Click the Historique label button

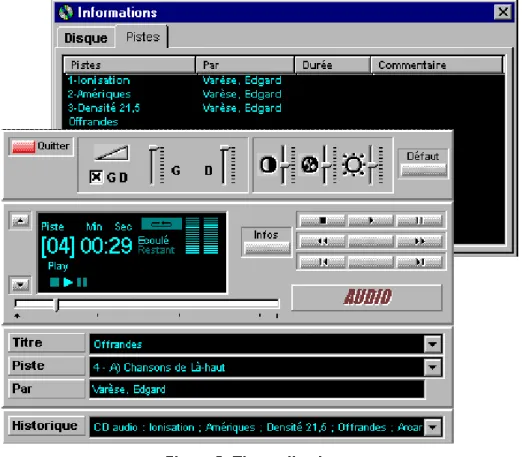[x=47, y=426]
